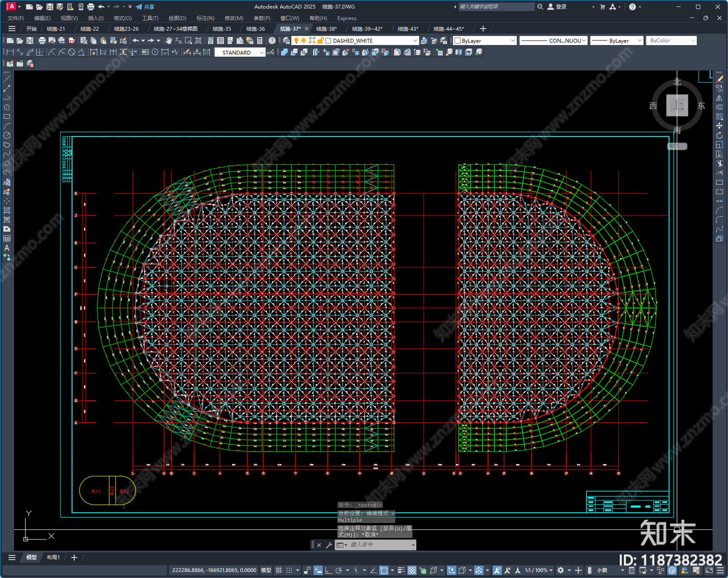Select the Linear dimension tool
728x578 pixels.
10,52
